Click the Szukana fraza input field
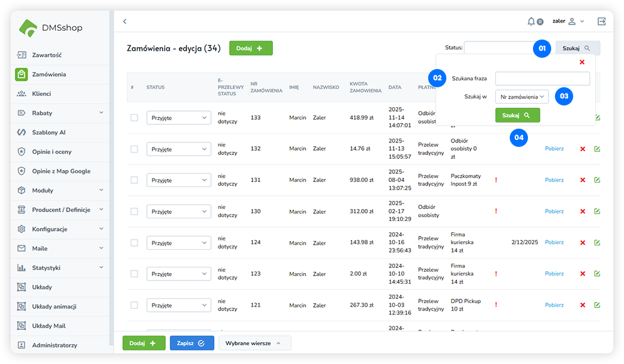 tap(542, 78)
